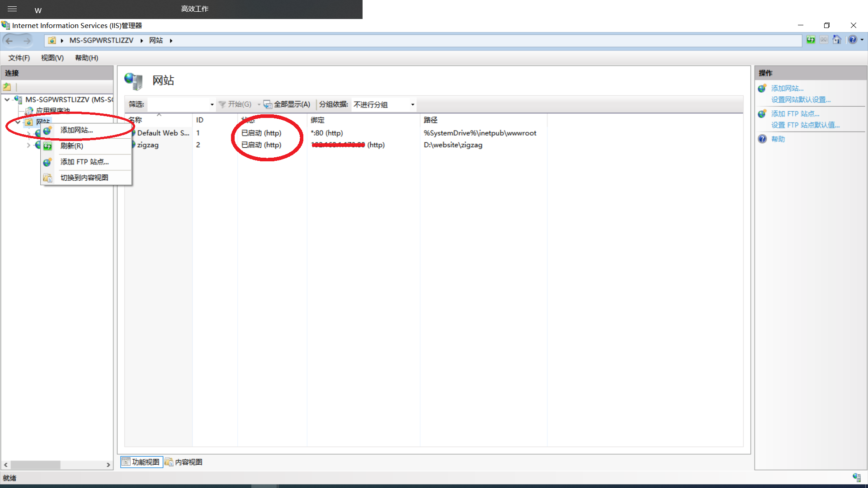Open the breadcrumb arrow after MS-SGPWRSTLIZZV
The image size is (868, 488).
[x=142, y=41]
